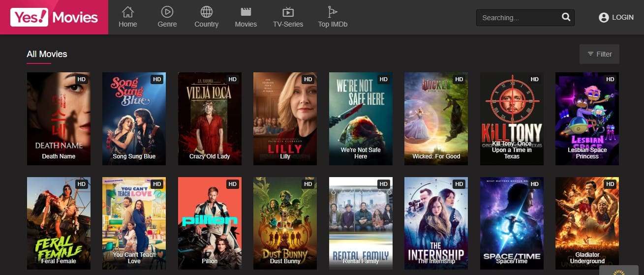Open the Death Name movie poster
This screenshot has height=275, width=644.
59,119
